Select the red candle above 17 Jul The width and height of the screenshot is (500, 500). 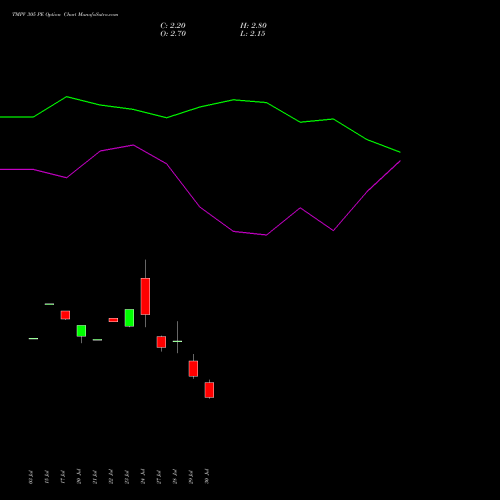[65, 315]
